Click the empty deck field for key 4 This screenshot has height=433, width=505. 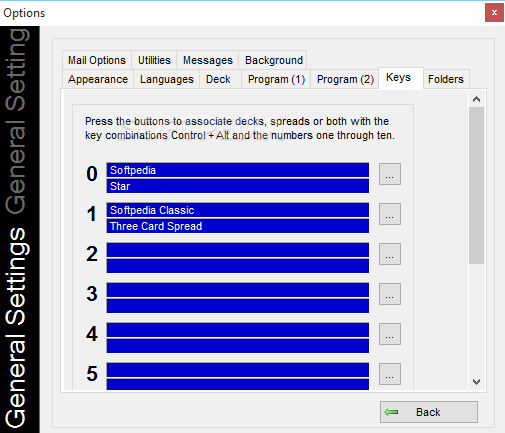coord(238,330)
